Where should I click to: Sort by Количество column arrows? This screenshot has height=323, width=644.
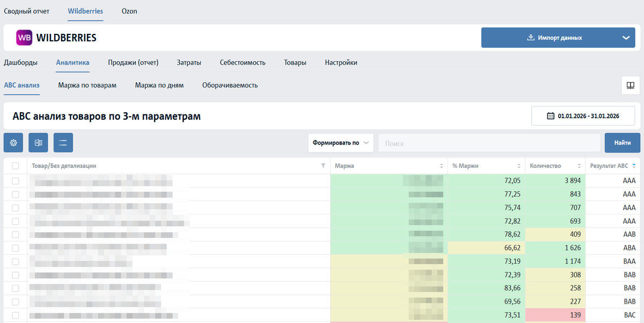579,166
